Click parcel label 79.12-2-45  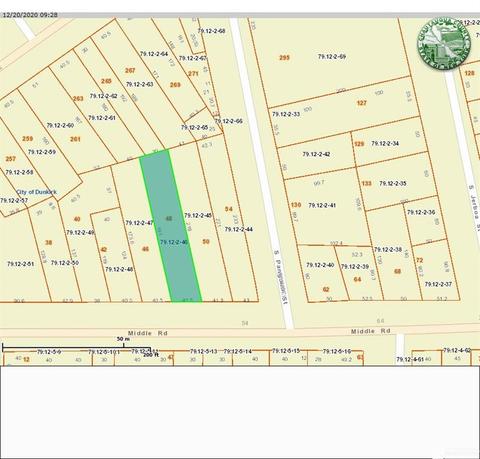click(x=198, y=216)
